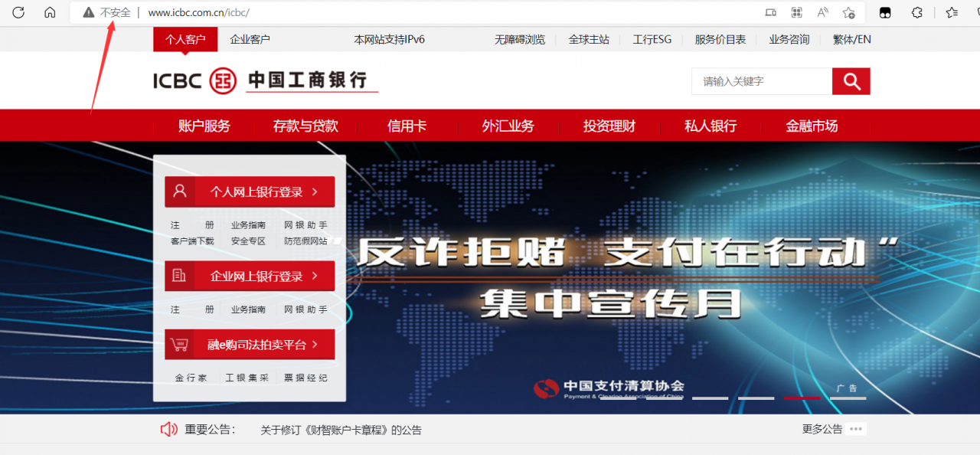Click the 本网站支持IPv6 link
The image size is (980, 455).
click(390, 39)
